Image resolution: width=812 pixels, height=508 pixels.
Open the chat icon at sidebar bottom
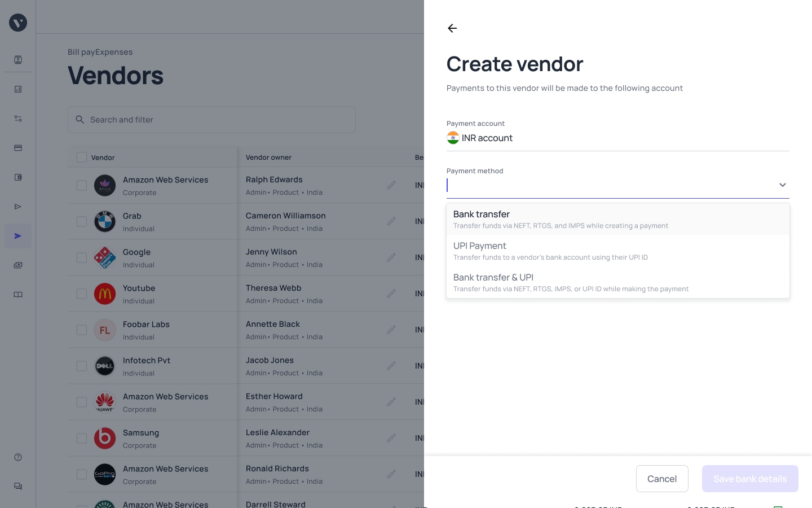pyautogui.click(x=18, y=487)
